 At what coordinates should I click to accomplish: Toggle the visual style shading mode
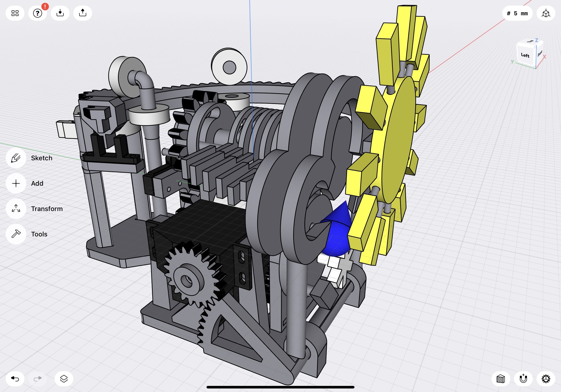tap(501, 379)
